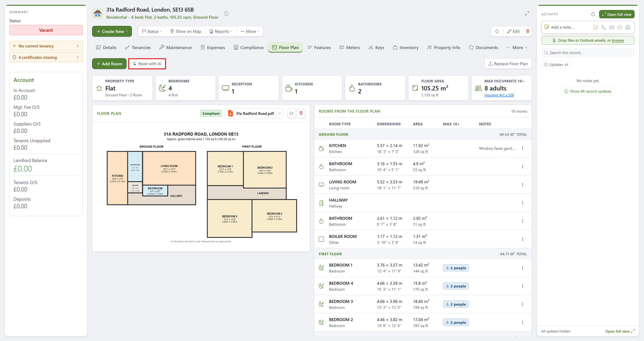The image size is (644, 341).
Task: Switch to the Compliance tab
Action: click(248, 47)
